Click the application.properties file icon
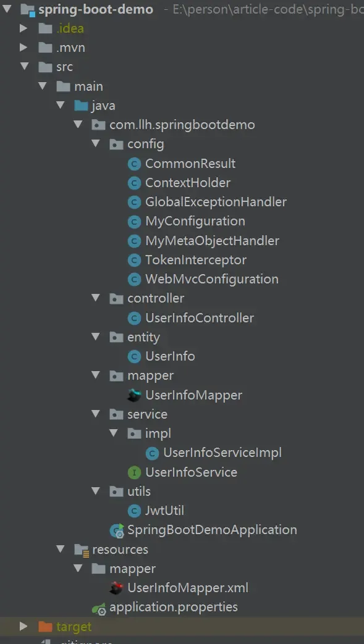 coord(98,607)
